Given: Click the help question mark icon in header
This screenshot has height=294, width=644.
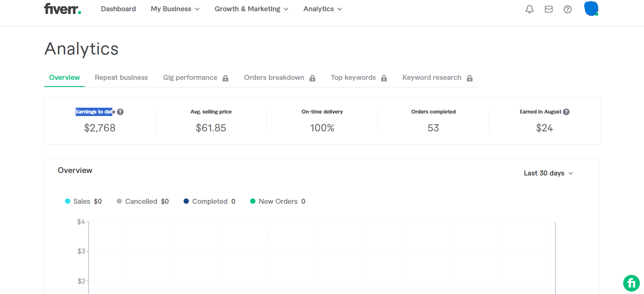Looking at the screenshot, I should pos(567,9).
